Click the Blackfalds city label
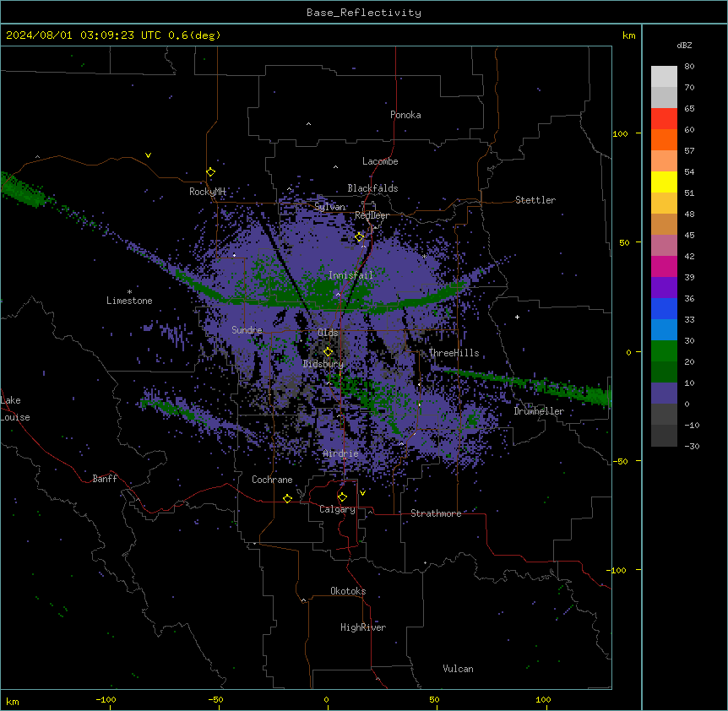Image resolution: width=728 pixels, height=711 pixels. pyautogui.click(x=372, y=188)
